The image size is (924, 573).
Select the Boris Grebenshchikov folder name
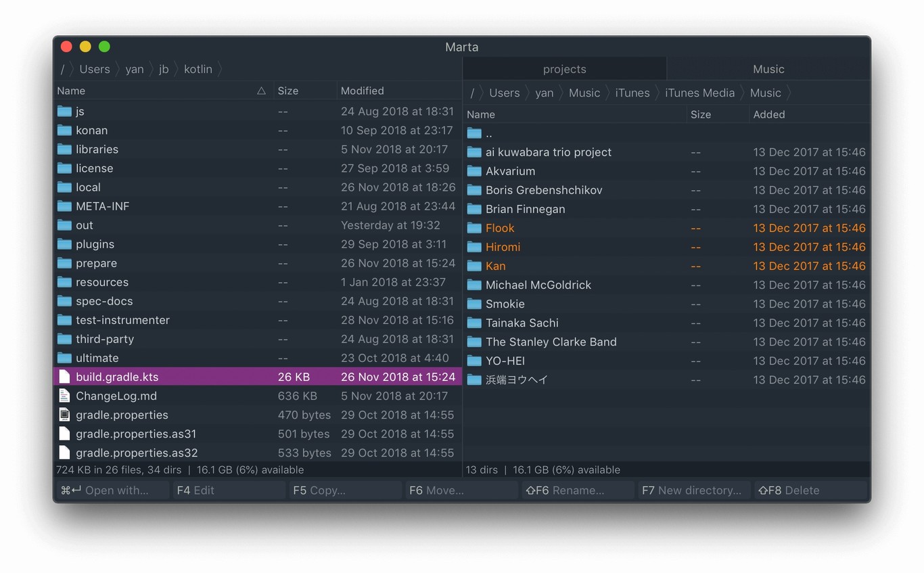(x=544, y=190)
